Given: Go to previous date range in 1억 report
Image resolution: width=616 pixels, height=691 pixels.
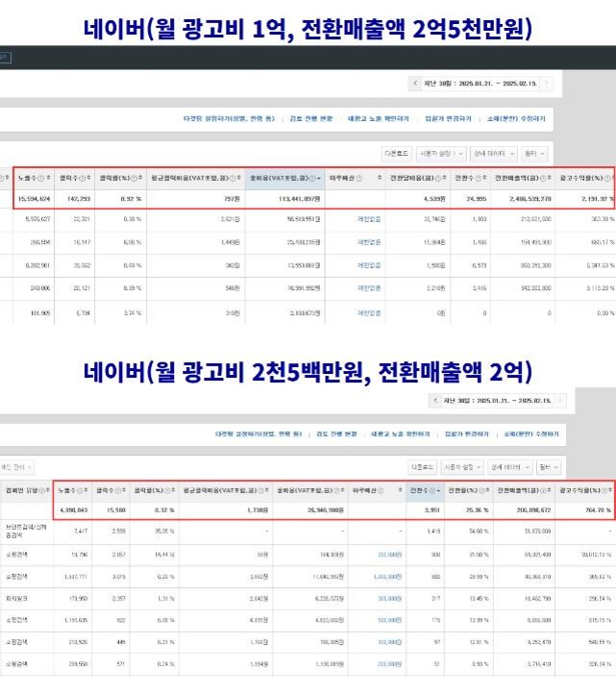Looking at the screenshot, I should pyautogui.click(x=414, y=83).
